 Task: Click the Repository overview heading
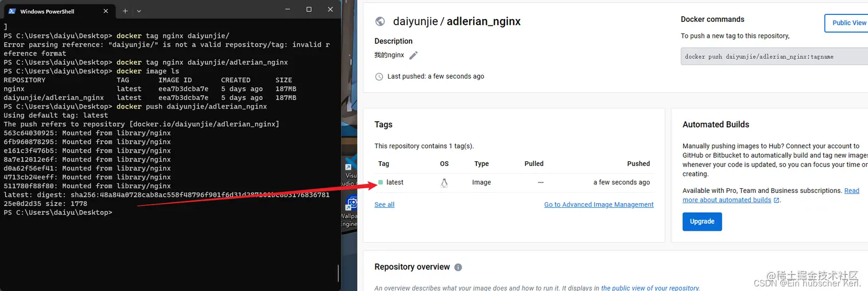click(412, 267)
